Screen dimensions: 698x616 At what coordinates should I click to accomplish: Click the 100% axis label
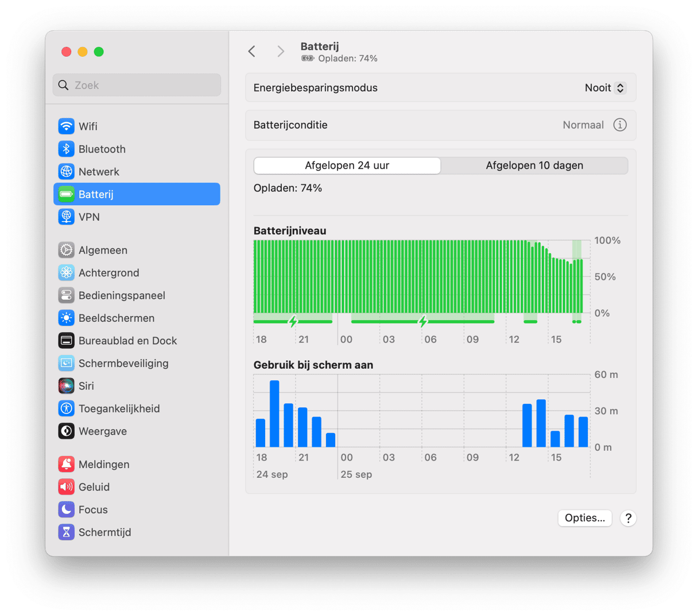tap(607, 240)
